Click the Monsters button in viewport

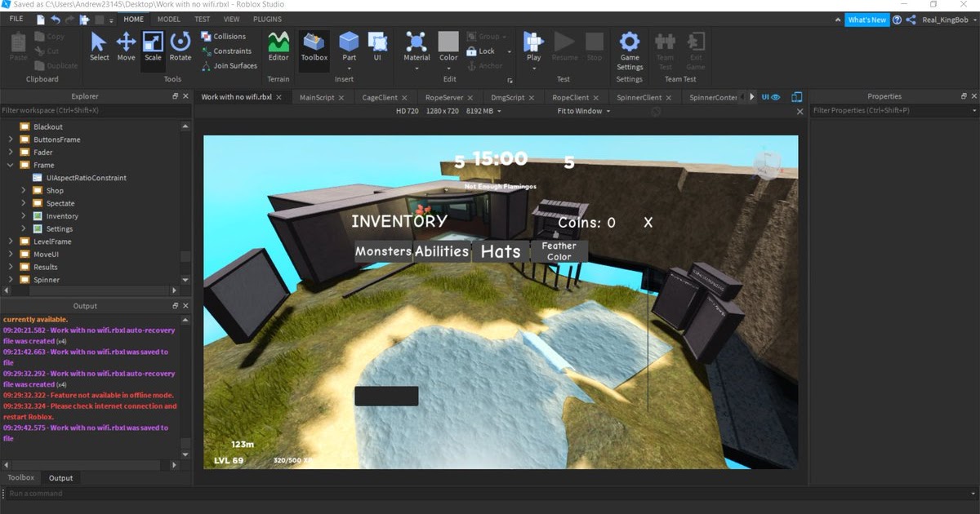(x=383, y=251)
